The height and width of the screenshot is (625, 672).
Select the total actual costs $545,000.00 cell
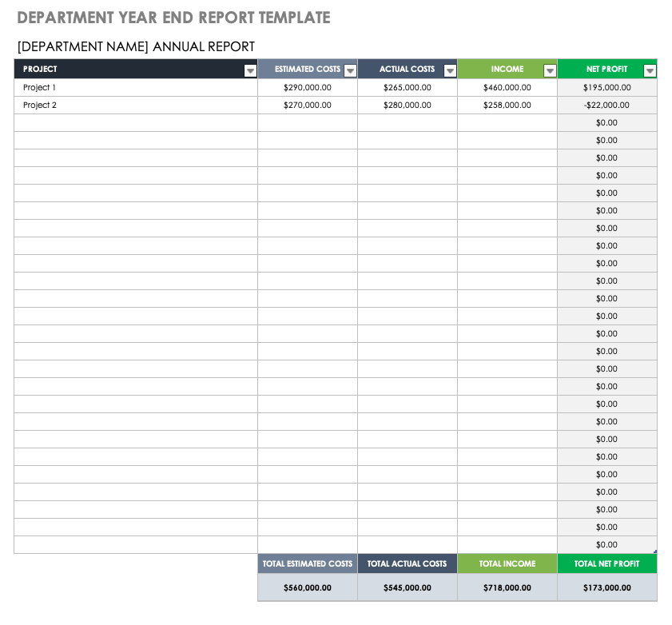pos(408,587)
